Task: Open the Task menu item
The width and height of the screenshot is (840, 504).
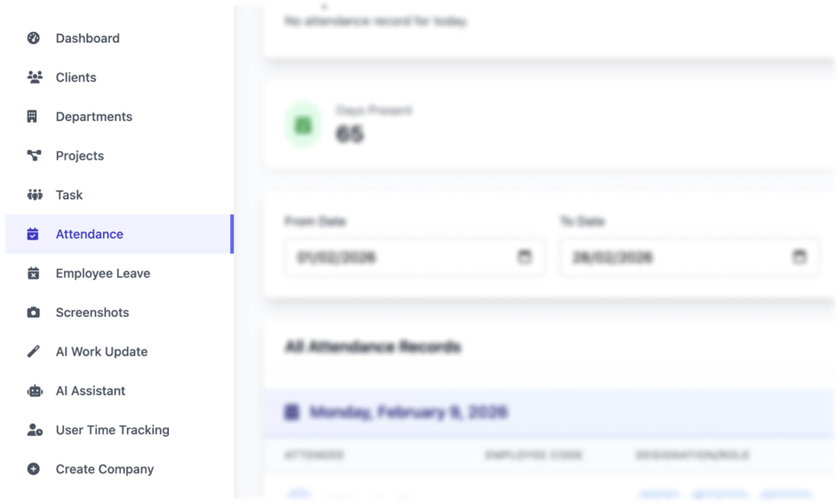Action: click(x=69, y=195)
